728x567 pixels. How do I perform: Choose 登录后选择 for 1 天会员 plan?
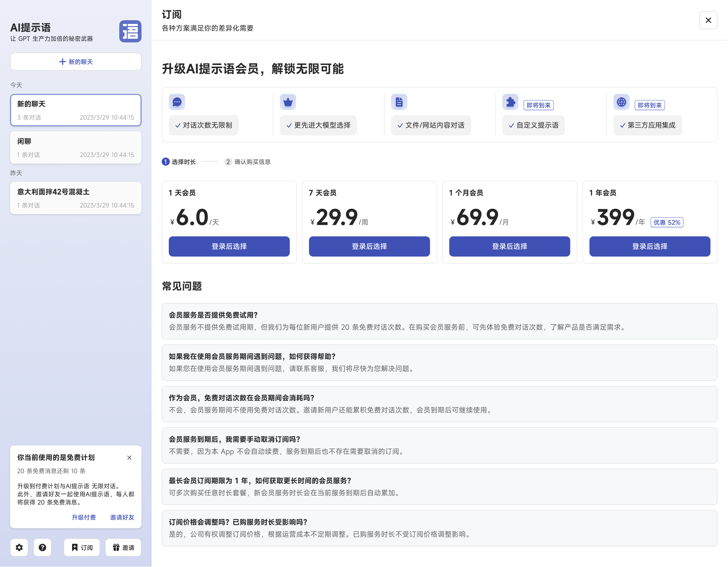tap(229, 246)
